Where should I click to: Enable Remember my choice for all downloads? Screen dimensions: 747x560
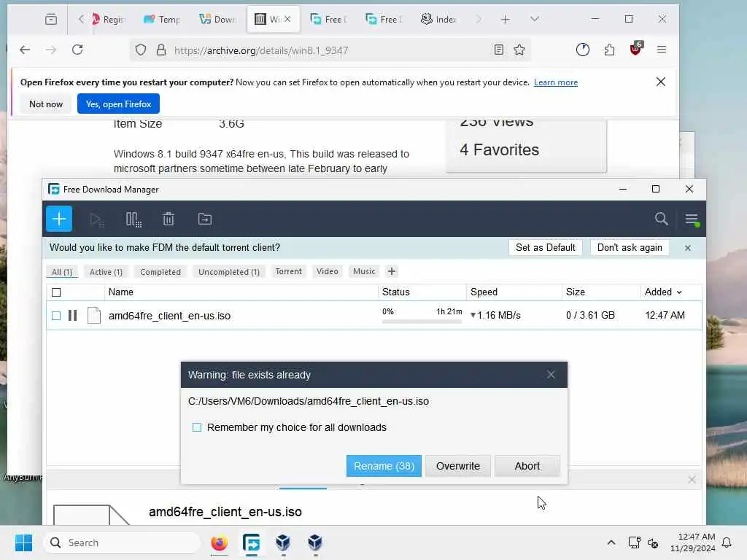pyautogui.click(x=197, y=427)
